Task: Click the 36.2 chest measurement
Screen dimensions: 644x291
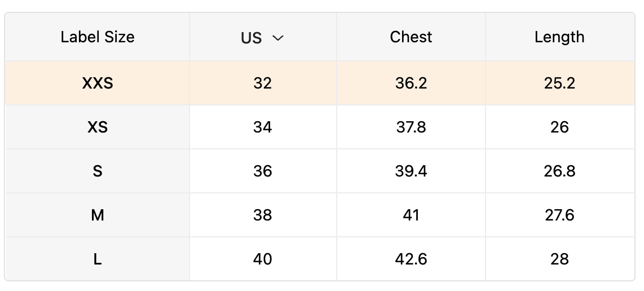Action: [411, 83]
